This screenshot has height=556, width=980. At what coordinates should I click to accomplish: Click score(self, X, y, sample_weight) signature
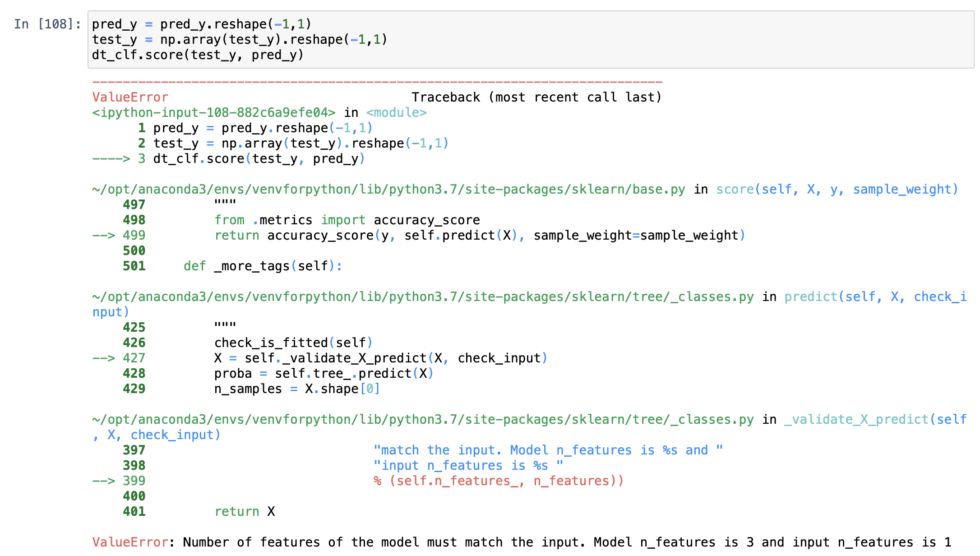837,190
